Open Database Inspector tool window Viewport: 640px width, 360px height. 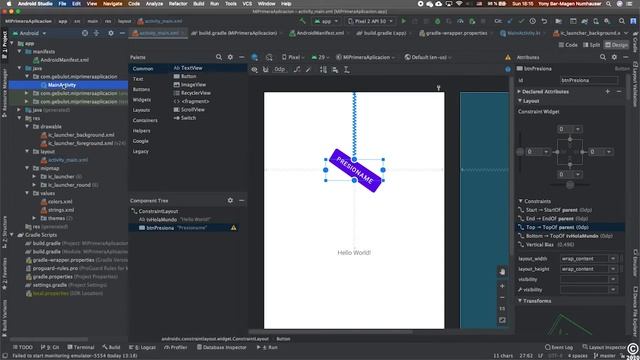click(x=222, y=347)
